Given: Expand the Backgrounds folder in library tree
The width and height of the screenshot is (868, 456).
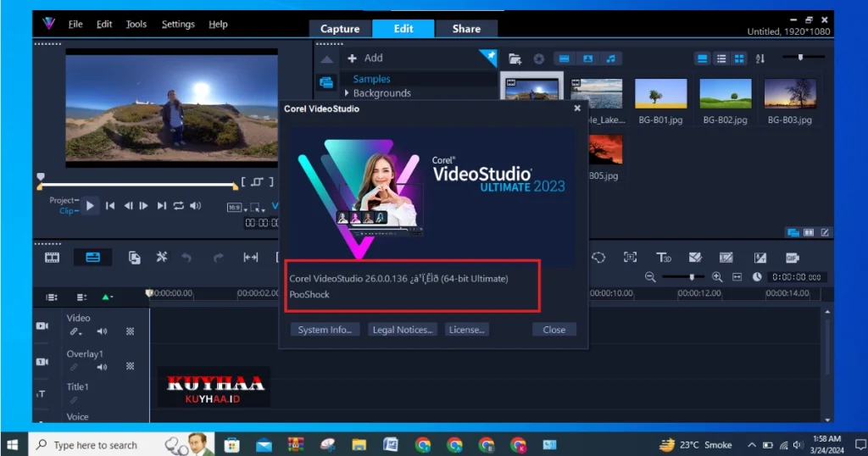Looking at the screenshot, I should point(347,93).
